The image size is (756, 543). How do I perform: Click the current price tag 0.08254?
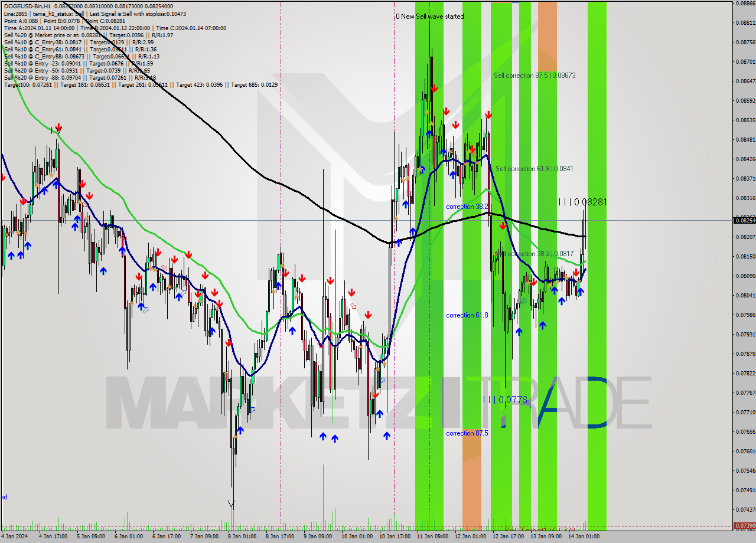point(744,220)
